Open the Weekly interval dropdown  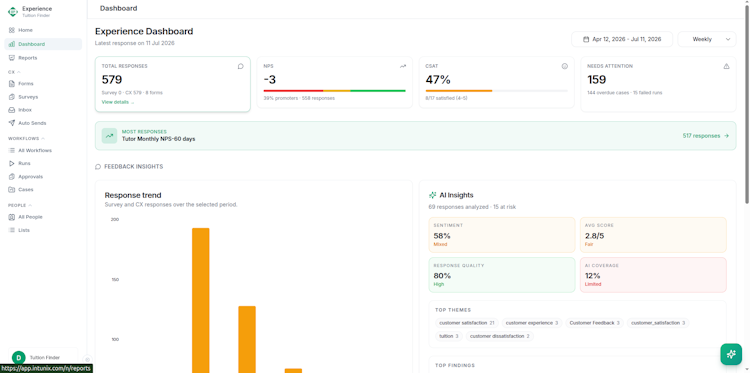tap(706, 39)
